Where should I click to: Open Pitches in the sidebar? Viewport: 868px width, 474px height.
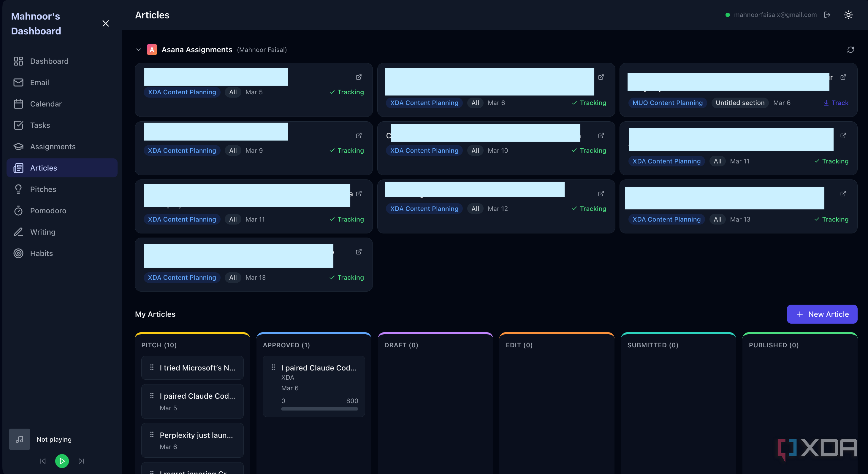(x=62, y=189)
